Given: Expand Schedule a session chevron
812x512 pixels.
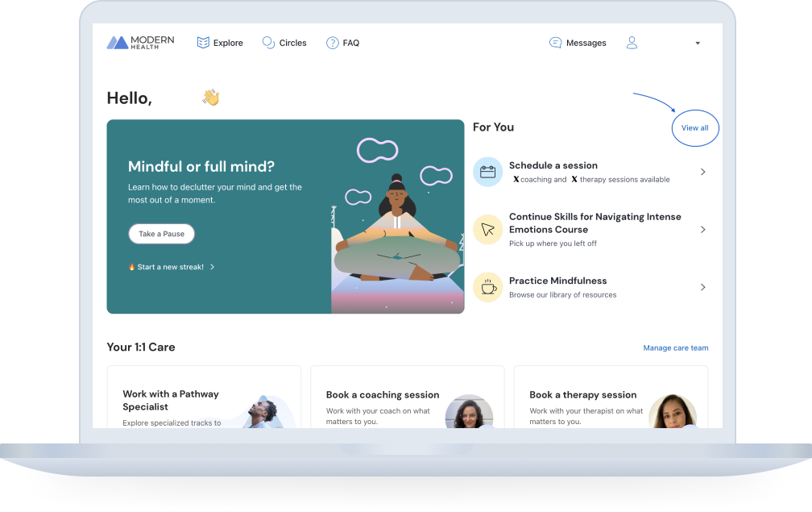Looking at the screenshot, I should coord(702,172).
